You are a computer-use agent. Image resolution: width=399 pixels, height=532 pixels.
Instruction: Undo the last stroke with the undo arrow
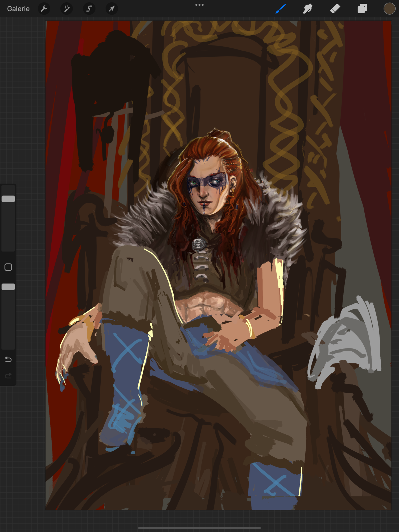click(8, 359)
